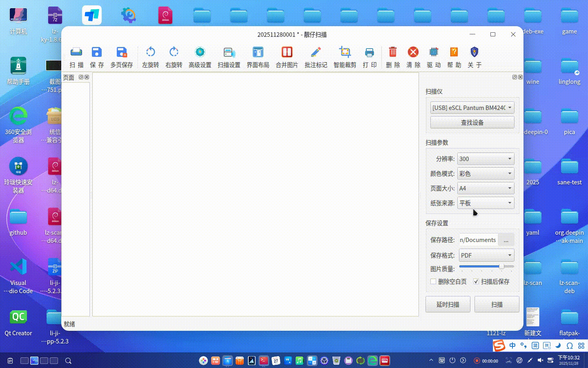Screen dimensions: 588x368
Task: Close the 页面 panel
Action: point(87,77)
